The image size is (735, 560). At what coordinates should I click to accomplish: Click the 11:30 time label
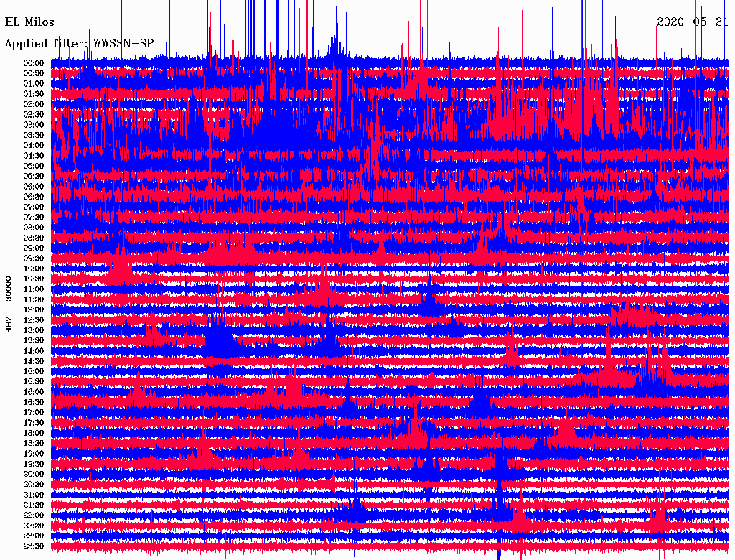(x=34, y=299)
